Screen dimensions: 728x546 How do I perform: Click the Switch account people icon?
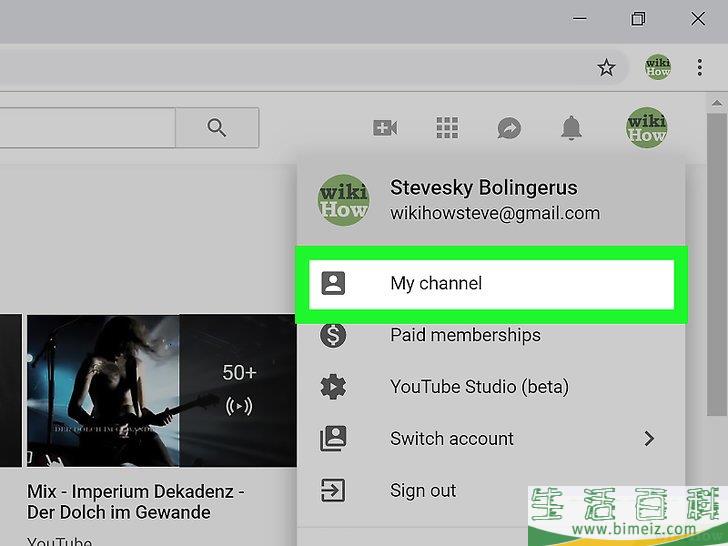click(333, 438)
